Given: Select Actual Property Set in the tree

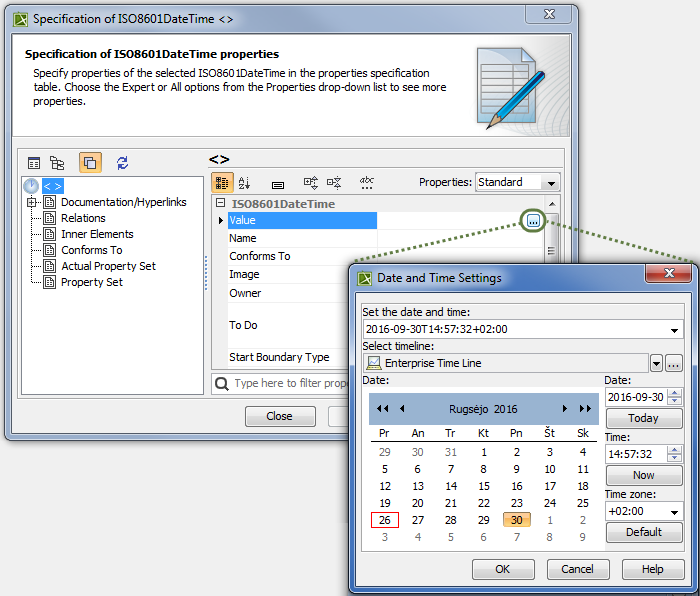Looking at the screenshot, I should point(108,267).
